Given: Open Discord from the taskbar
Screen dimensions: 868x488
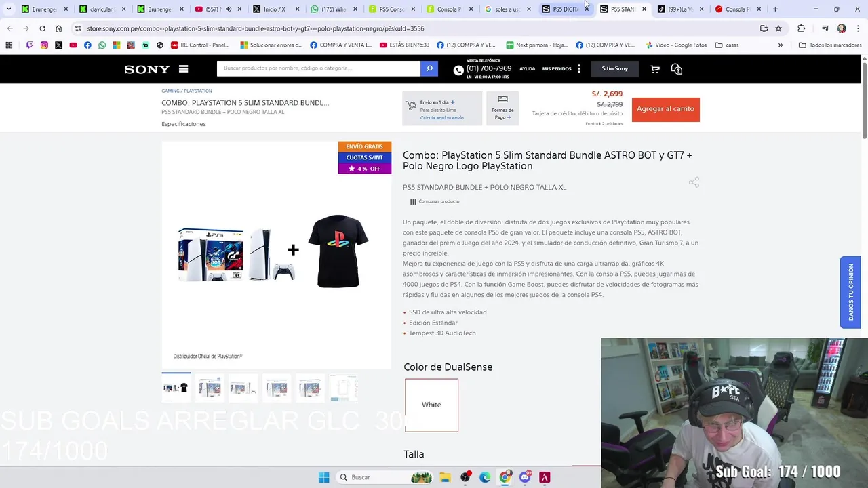Looking at the screenshot, I should pos(525,477).
